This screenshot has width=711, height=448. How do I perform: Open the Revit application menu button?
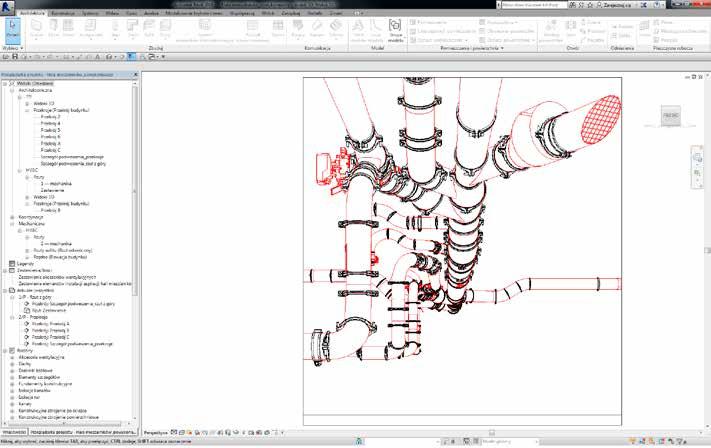tap(7, 6)
